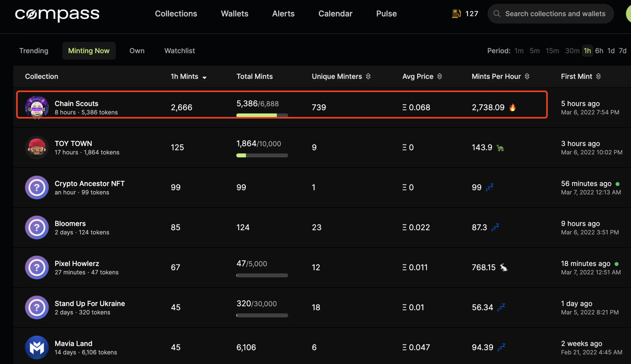631x364 pixels.
Task: Open the Wallets menu
Action: point(234,13)
